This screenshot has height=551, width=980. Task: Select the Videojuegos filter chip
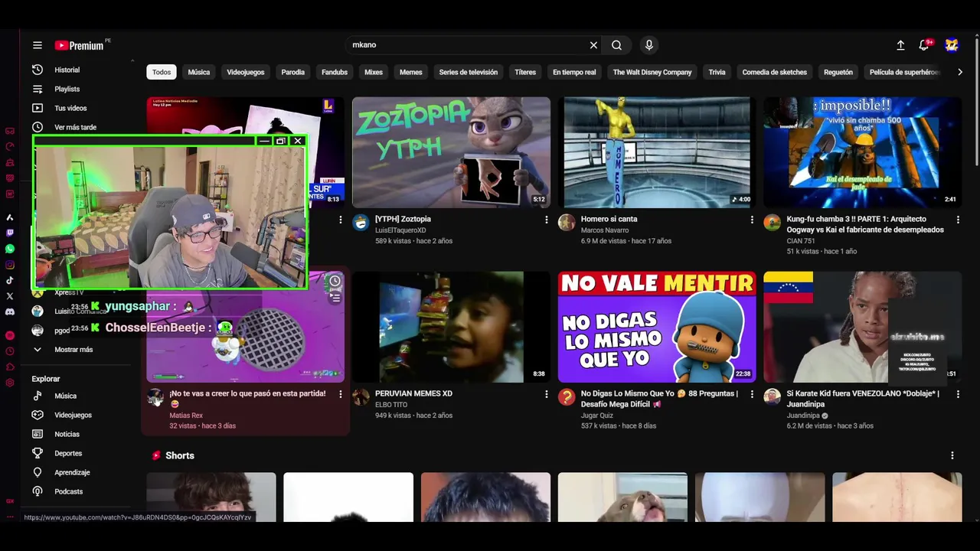click(x=246, y=72)
